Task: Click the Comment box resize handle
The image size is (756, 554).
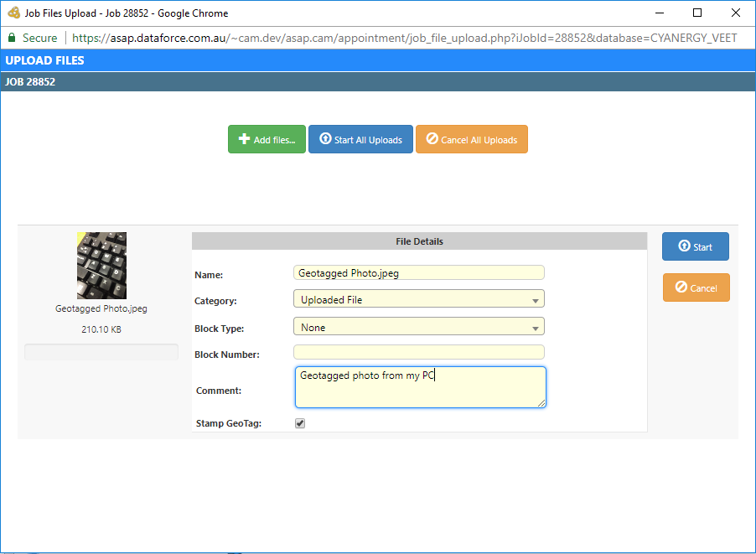Action: 541,403
